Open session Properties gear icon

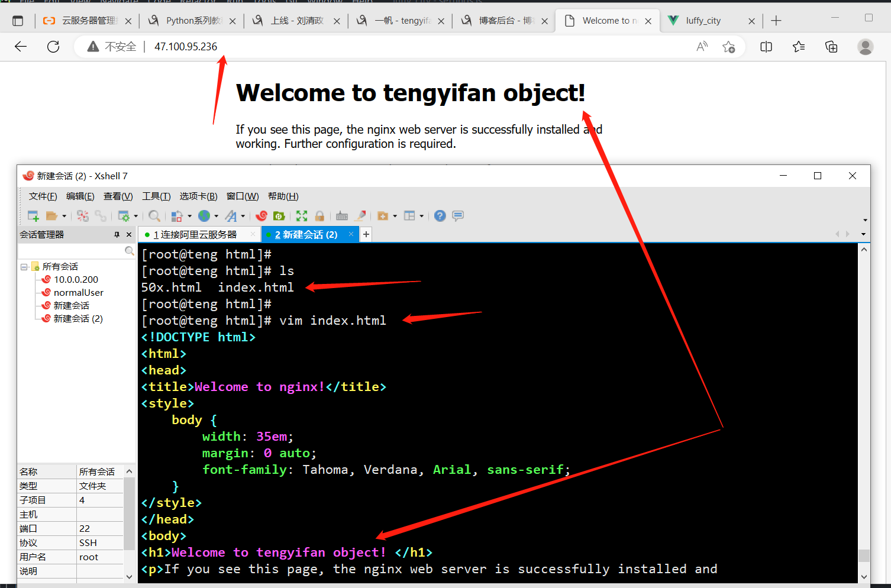tap(124, 216)
